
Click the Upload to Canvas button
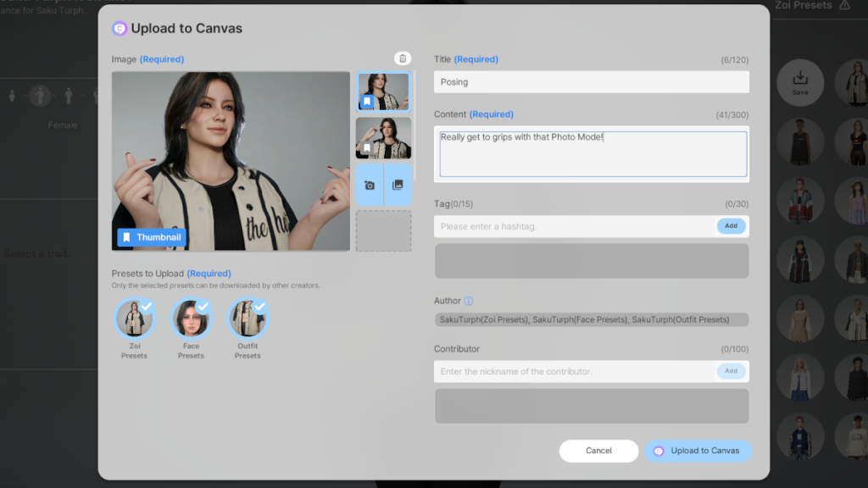coord(698,451)
